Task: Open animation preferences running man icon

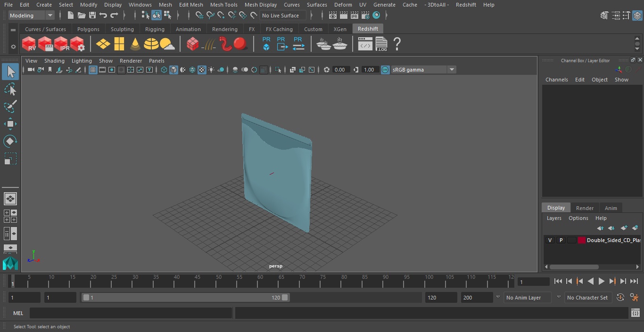Action: tap(634, 298)
